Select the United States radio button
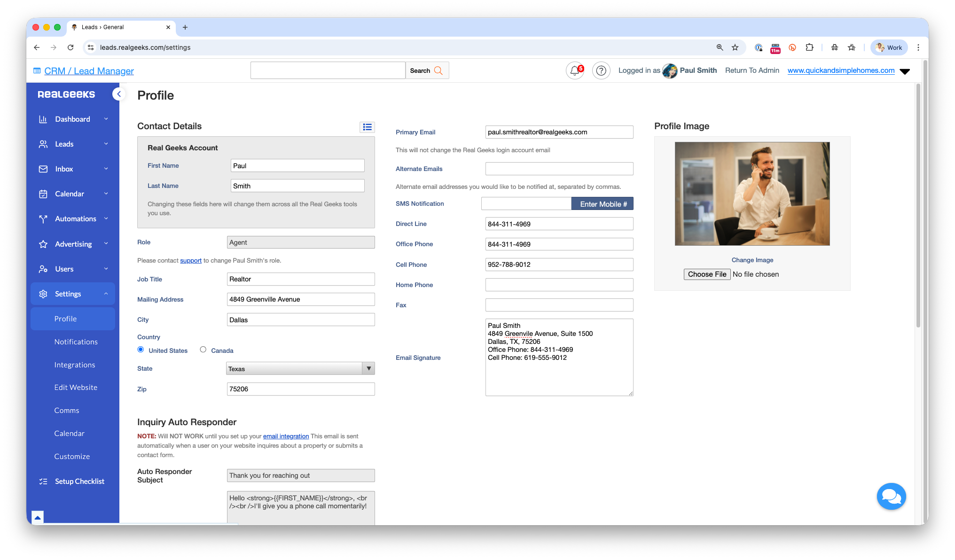Screen dimensions: 955x560 point(141,350)
